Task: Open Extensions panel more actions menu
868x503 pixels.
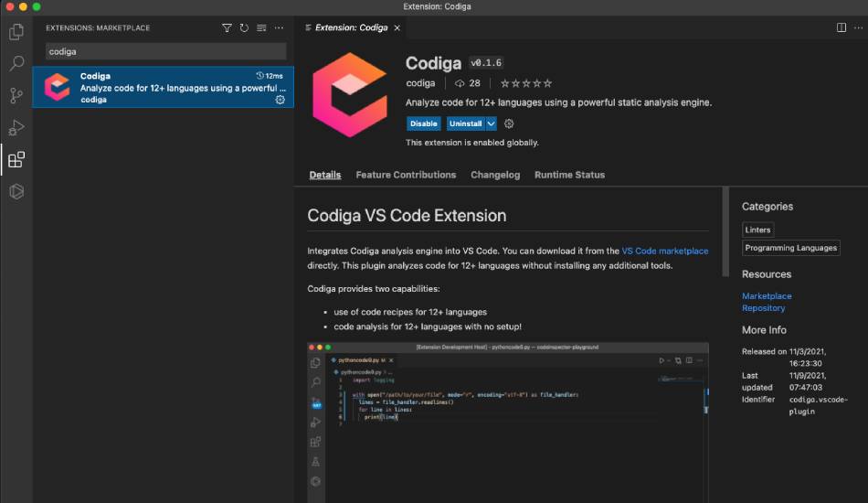Action: 279,27
